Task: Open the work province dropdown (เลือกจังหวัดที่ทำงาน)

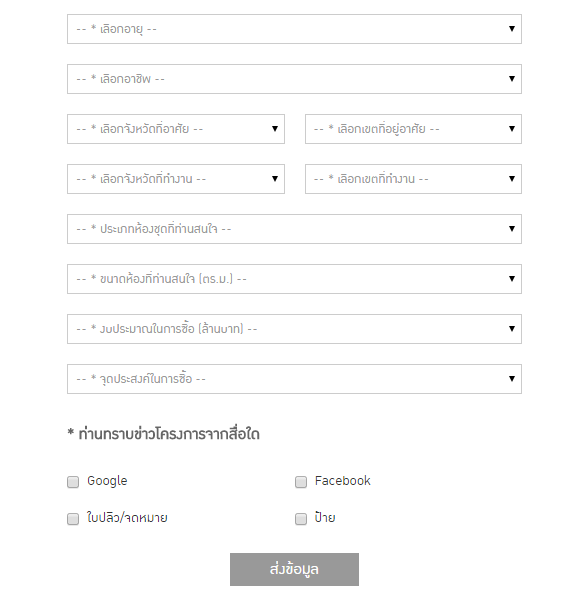Action: 176,179
